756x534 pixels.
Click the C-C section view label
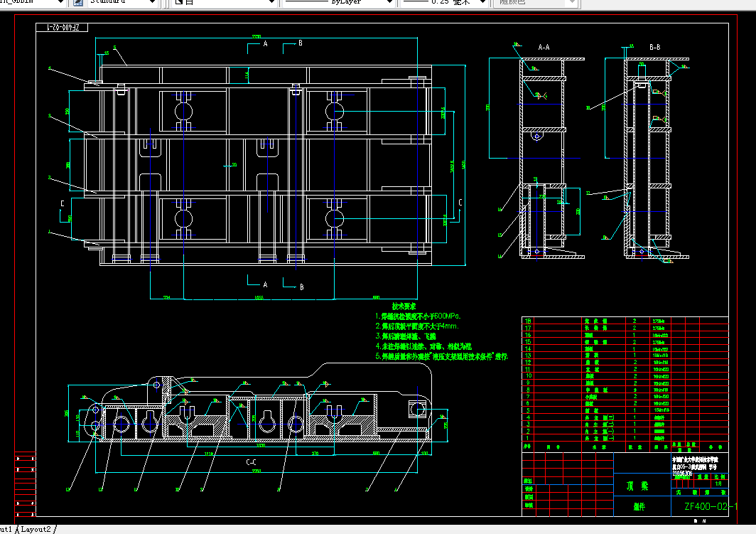tap(252, 462)
